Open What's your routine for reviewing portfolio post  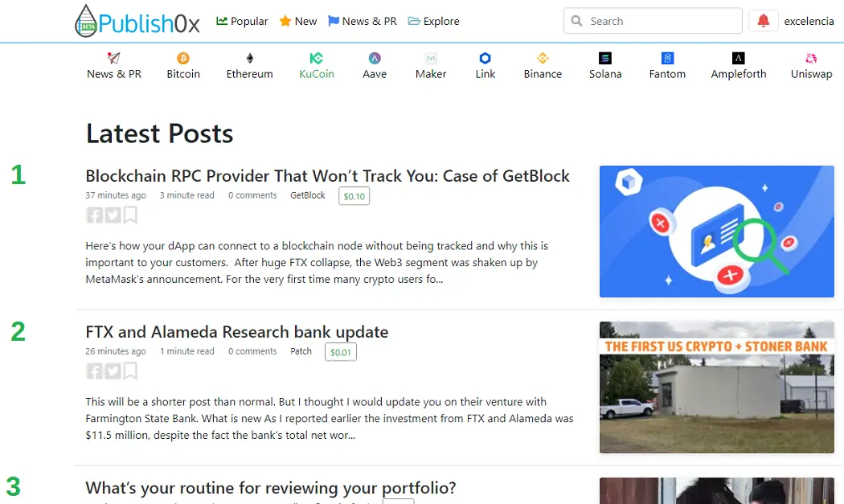coord(271,489)
